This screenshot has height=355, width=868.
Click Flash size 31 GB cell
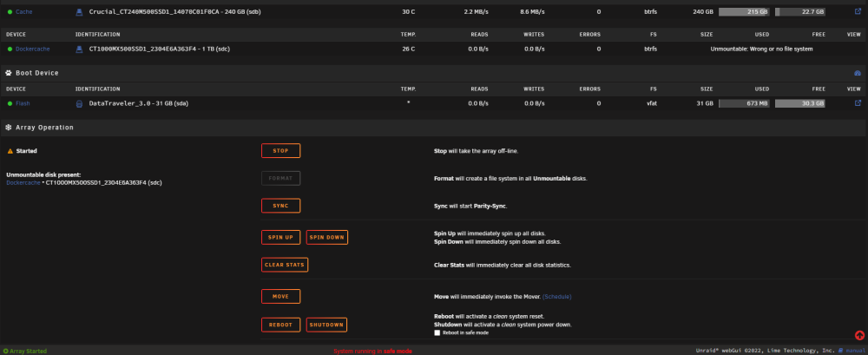pyautogui.click(x=705, y=103)
